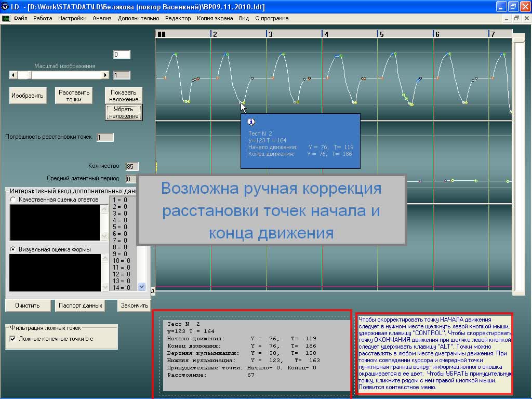
Task: Click the right arrow of the Масштаб изображения slider
Action: tap(105, 75)
